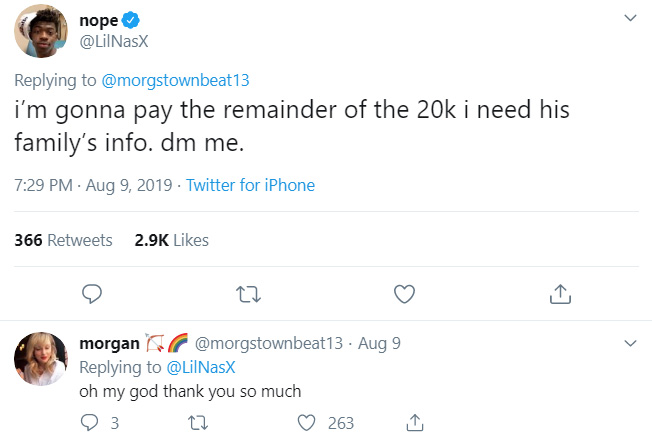Open the nope display name profile

pos(99,20)
